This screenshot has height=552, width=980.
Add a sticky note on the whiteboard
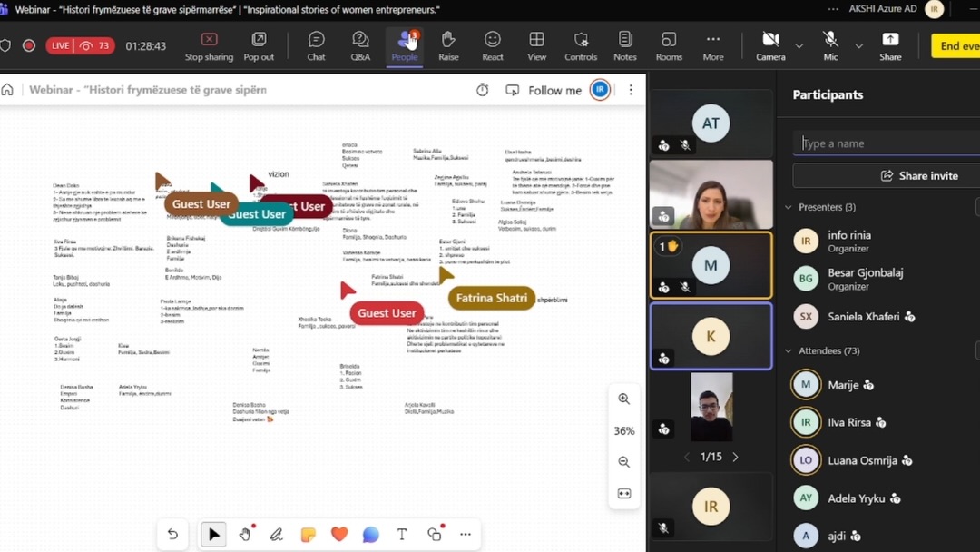pyautogui.click(x=307, y=535)
